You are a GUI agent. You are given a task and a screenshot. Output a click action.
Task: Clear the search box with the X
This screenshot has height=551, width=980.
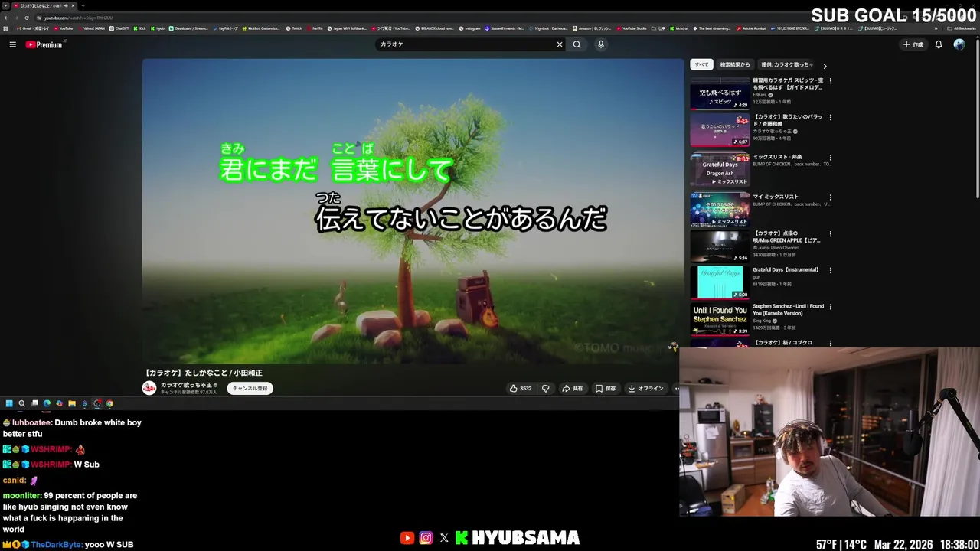tap(559, 44)
